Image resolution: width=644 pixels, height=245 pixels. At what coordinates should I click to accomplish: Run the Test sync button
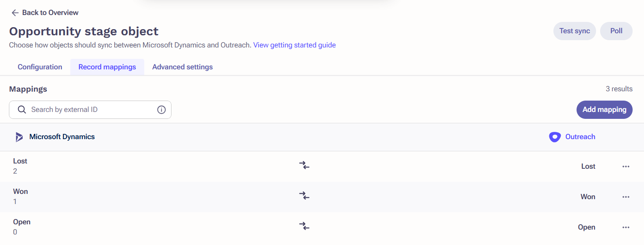[x=575, y=31]
